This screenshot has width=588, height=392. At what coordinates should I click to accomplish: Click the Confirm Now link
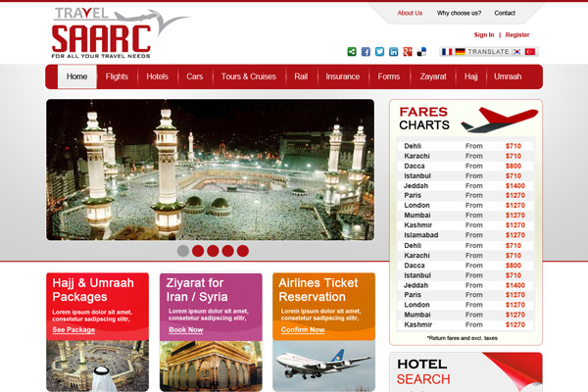coord(303,329)
